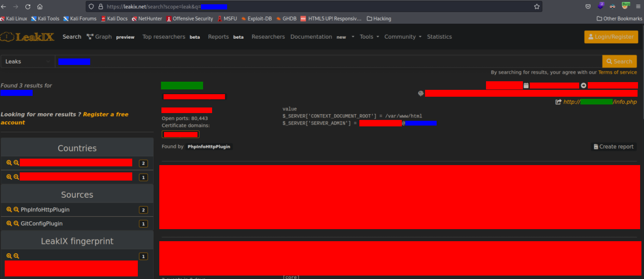Image resolution: width=644 pixels, height=279 pixels.
Task: Click the PhpInfoHttpPlugin badge after Found by
Action: pyautogui.click(x=209, y=147)
